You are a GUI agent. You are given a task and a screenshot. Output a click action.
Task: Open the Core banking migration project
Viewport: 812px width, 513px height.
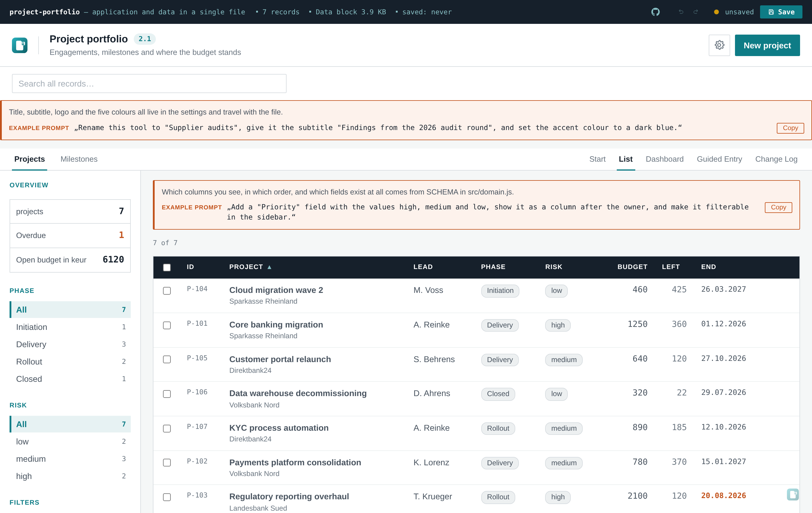[x=276, y=325]
